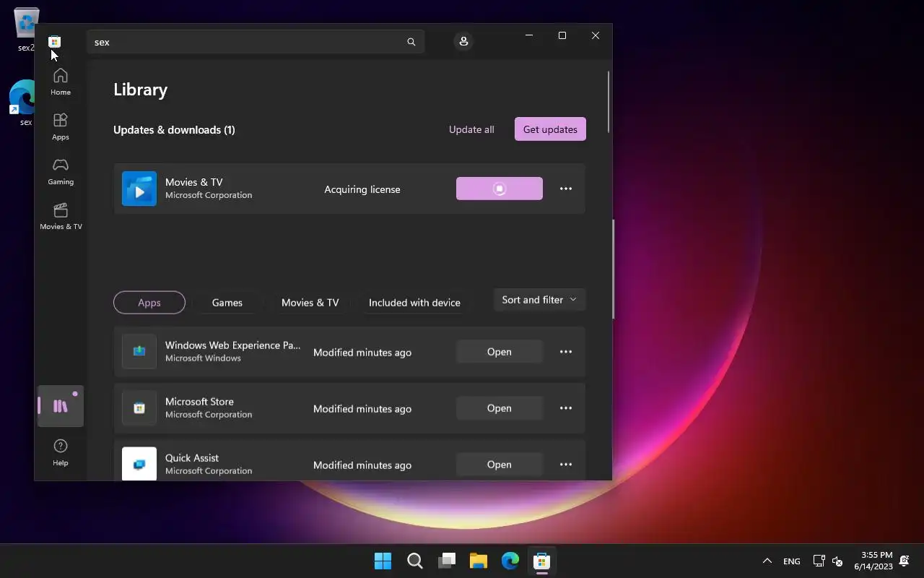924x578 pixels.
Task: Stop the Movies & TV download
Action: click(x=500, y=189)
